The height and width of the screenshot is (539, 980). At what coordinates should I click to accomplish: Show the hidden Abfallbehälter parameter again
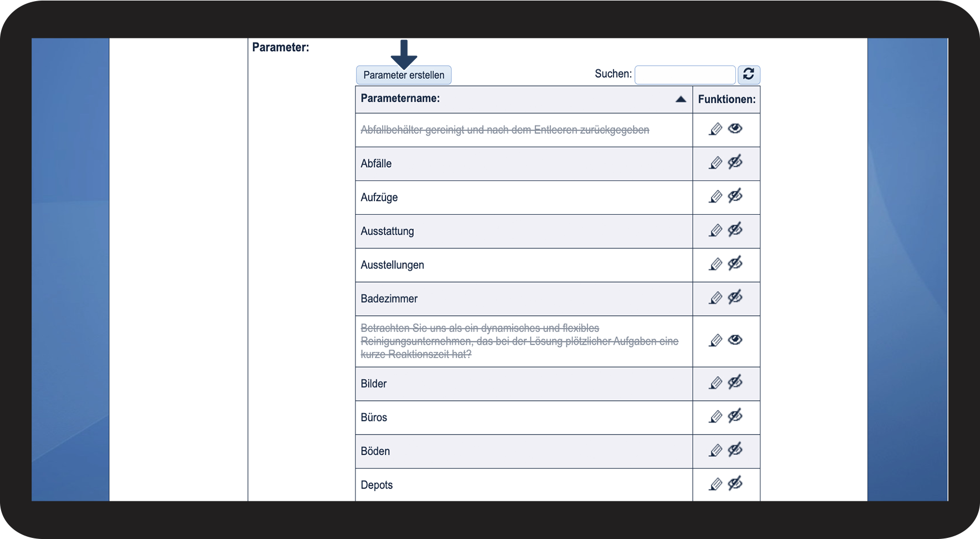(x=735, y=129)
